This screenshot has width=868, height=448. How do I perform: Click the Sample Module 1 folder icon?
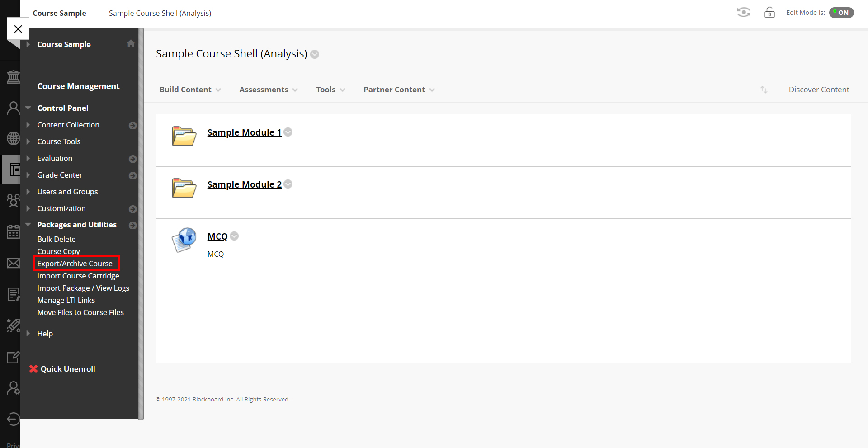pyautogui.click(x=184, y=136)
